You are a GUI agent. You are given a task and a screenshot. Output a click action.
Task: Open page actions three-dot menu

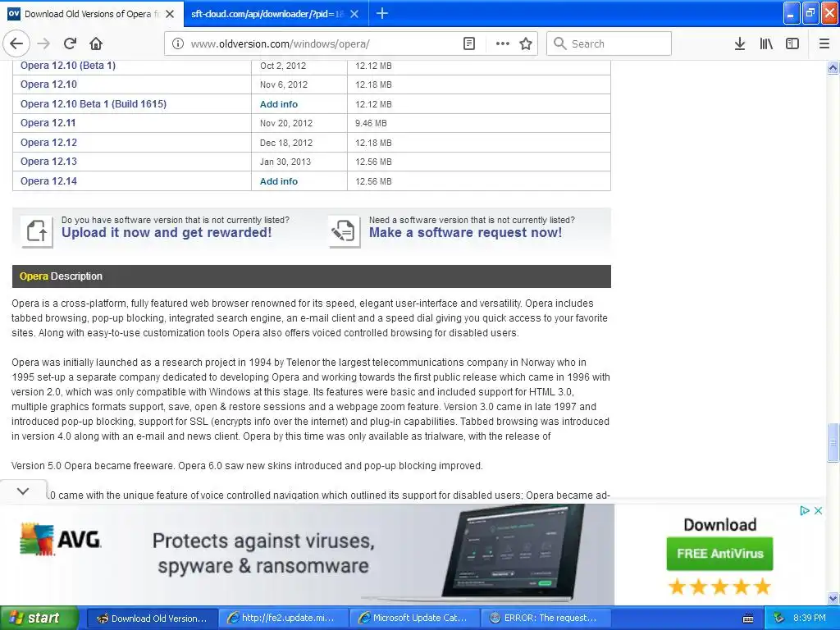click(x=503, y=43)
